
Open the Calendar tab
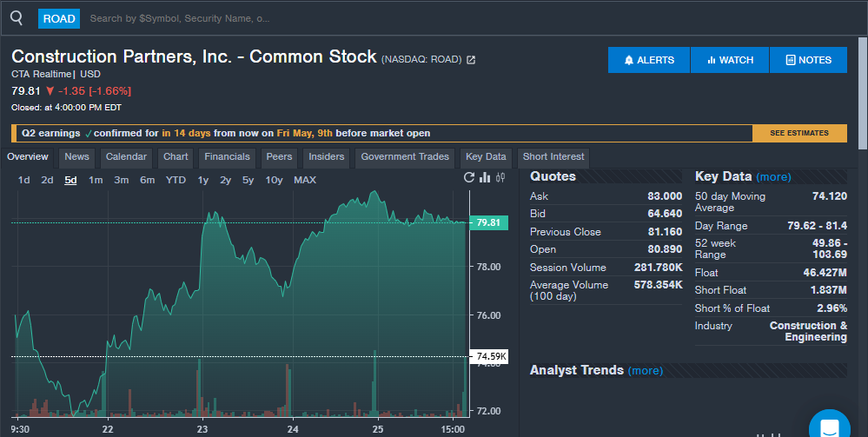126,156
